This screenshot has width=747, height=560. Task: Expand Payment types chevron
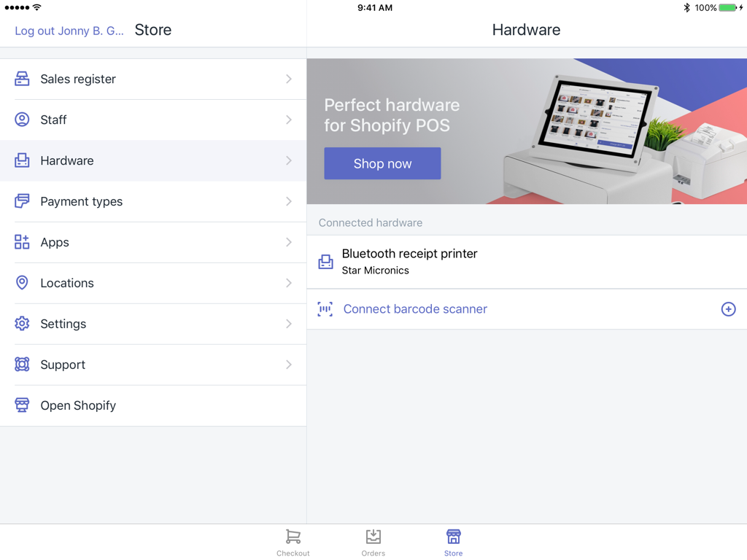[x=289, y=201]
